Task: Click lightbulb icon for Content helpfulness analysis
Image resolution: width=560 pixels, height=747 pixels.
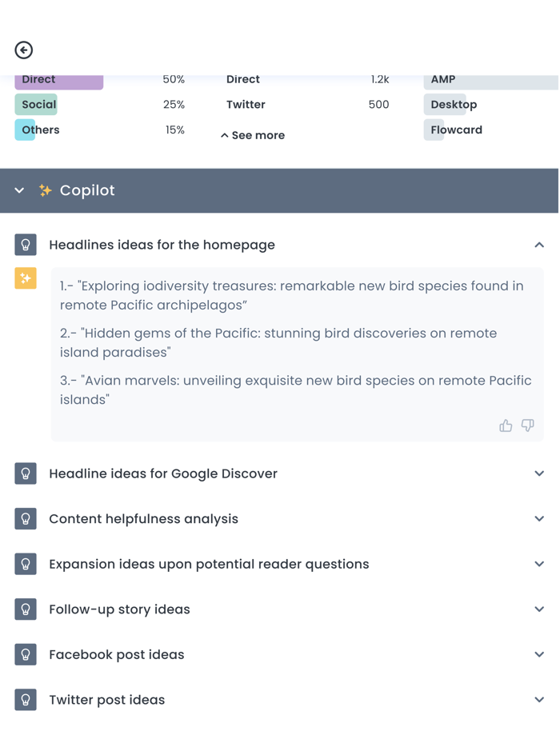Action: tap(26, 519)
